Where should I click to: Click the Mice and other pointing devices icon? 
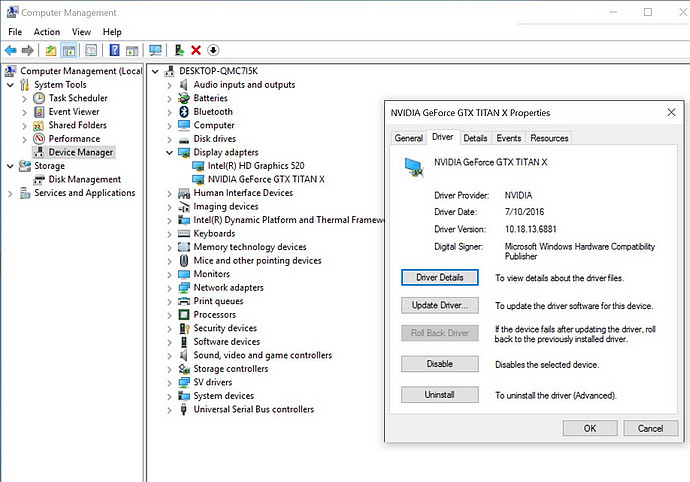click(x=184, y=261)
